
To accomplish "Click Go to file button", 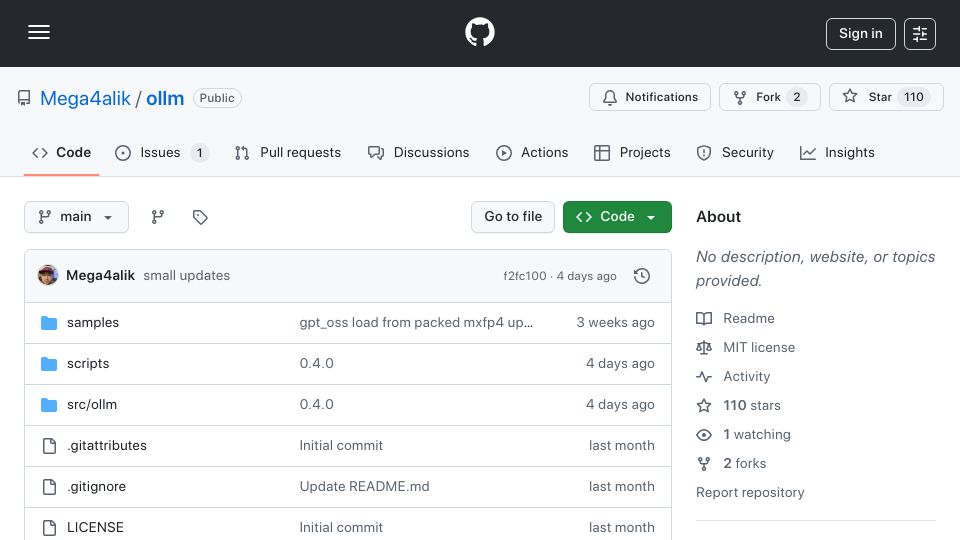I will [513, 217].
